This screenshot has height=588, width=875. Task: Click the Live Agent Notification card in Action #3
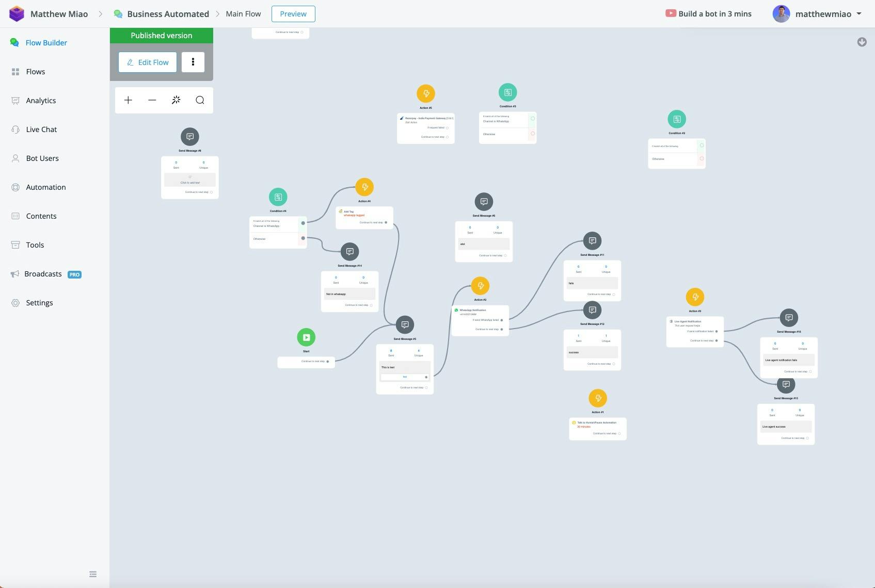[x=695, y=332]
